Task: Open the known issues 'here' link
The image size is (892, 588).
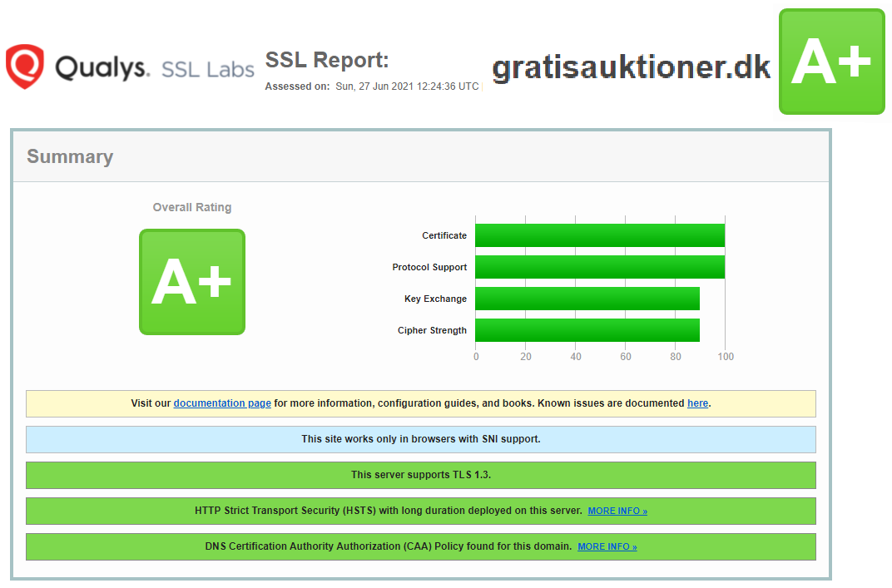Action: click(697, 403)
